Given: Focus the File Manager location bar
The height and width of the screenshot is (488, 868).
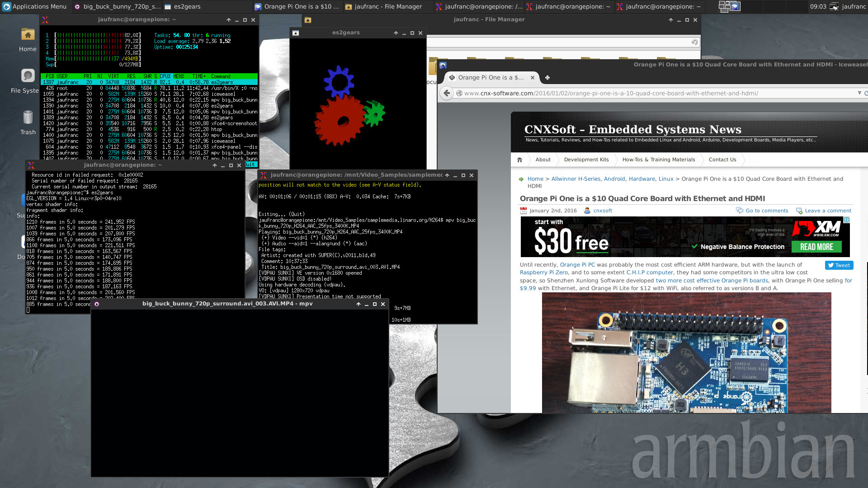Looking at the screenshot, I should (x=558, y=42).
